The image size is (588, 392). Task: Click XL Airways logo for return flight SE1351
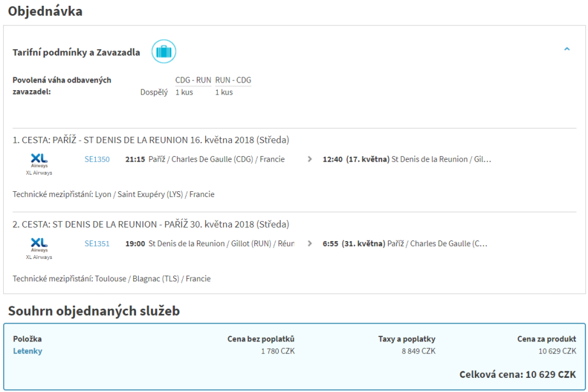click(x=39, y=247)
